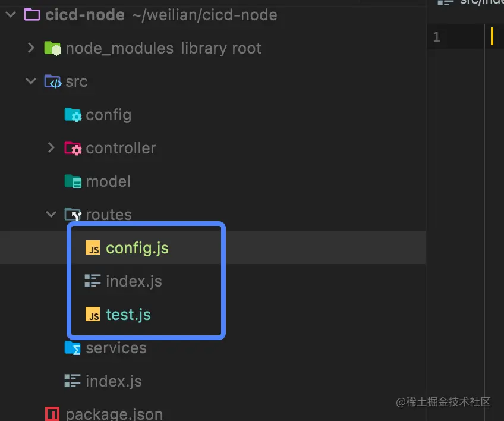Click the routes folder icon
The width and height of the screenshot is (504, 421).
[x=73, y=214]
